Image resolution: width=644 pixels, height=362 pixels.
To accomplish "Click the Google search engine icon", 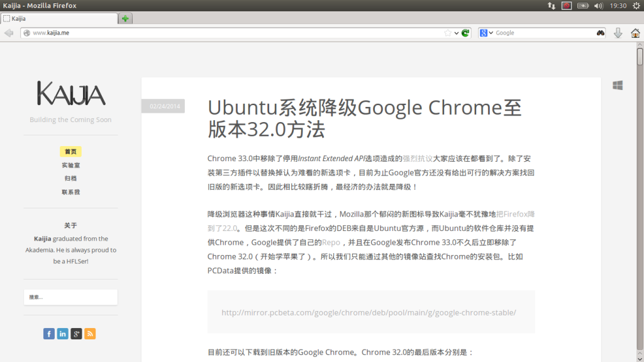I will point(484,33).
